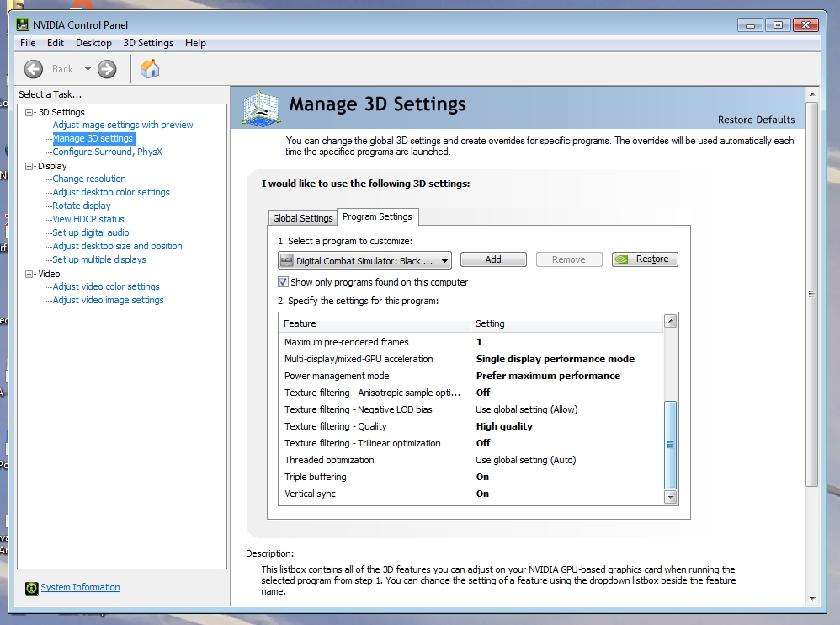The height and width of the screenshot is (625, 840).
Task: Click the Restore button
Action: 645,259
